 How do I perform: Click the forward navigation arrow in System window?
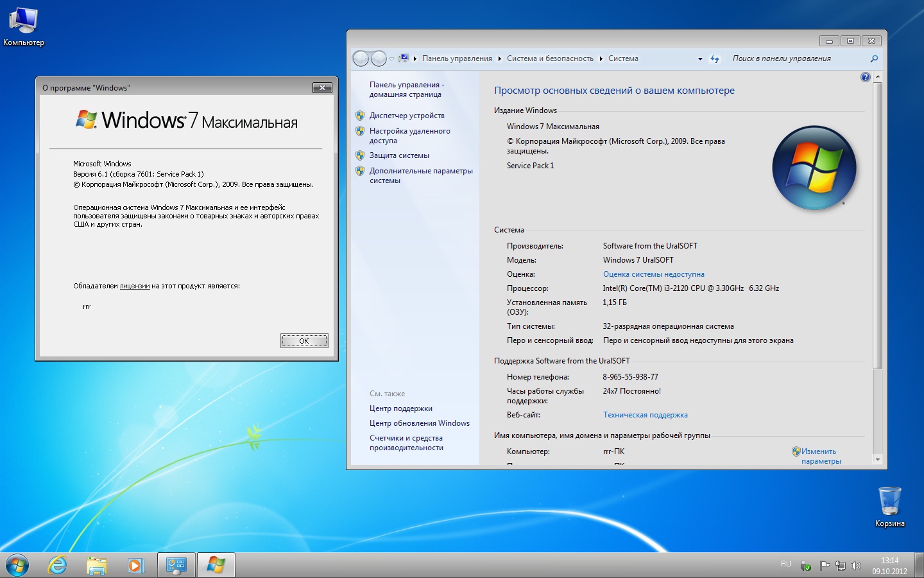coord(379,58)
